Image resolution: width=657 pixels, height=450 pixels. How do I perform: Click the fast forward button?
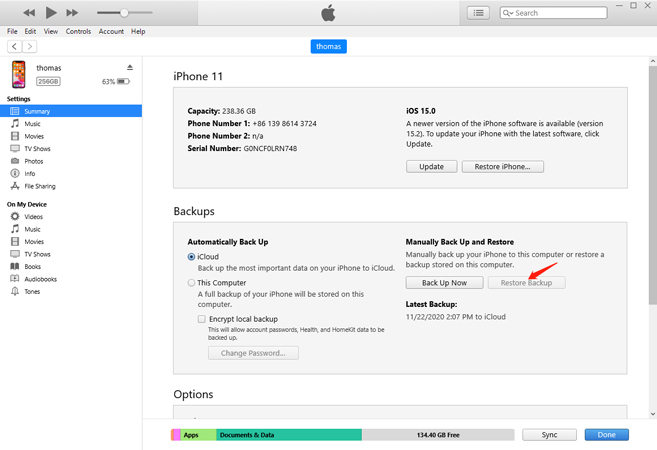click(72, 13)
